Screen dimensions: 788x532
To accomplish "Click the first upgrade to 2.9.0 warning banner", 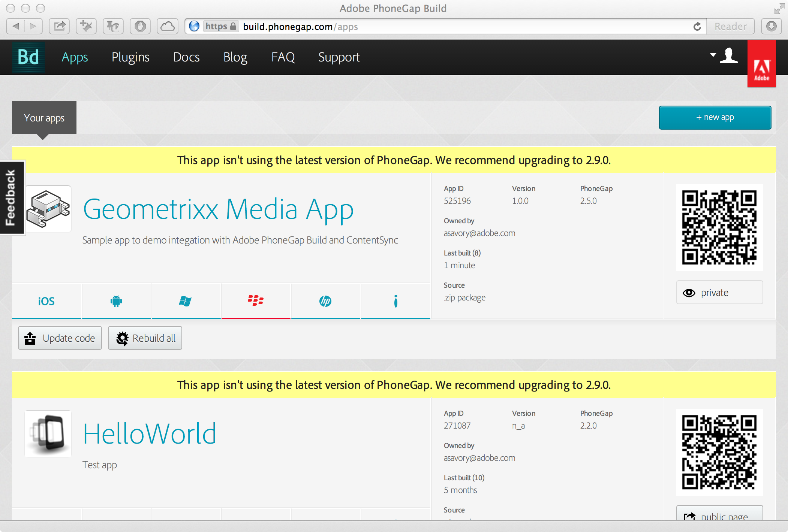I will (394, 160).
